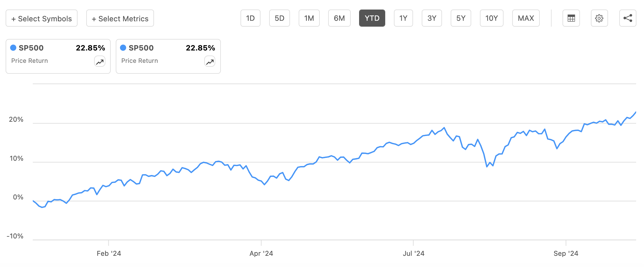This screenshot has width=644, height=267.
Task: Select the 10Y time range
Action: point(491,18)
